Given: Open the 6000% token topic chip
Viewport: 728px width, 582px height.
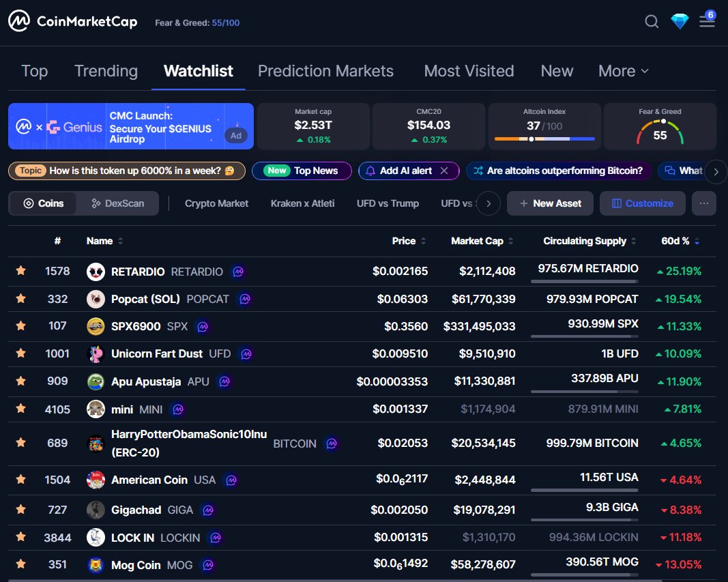Looking at the screenshot, I should pos(127,171).
